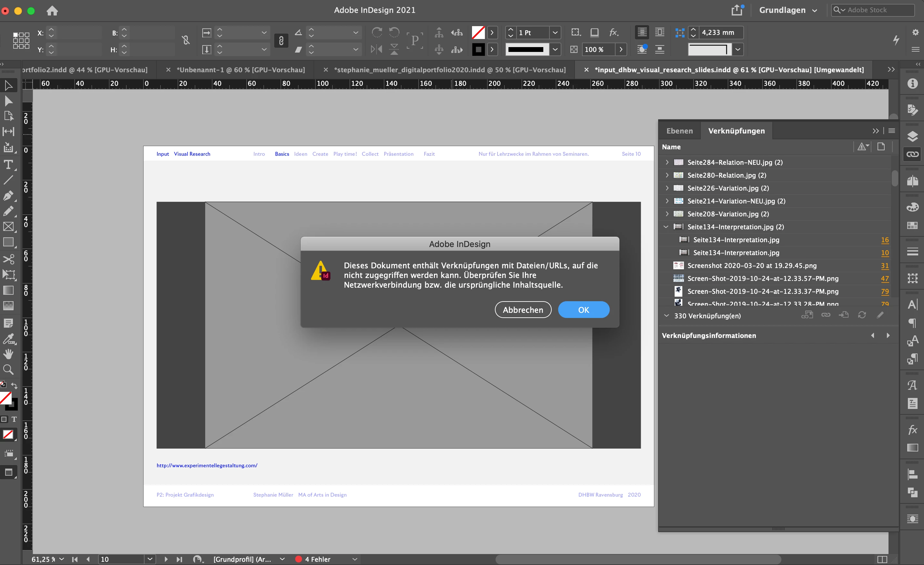The width and height of the screenshot is (924, 565).
Task: Swap fill and stroke arrows
Action: [x=14, y=385]
